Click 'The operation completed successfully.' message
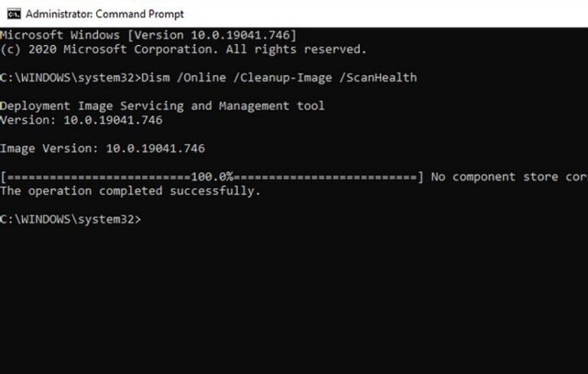Screen dimensions: 588x374 click(x=130, y=191)
